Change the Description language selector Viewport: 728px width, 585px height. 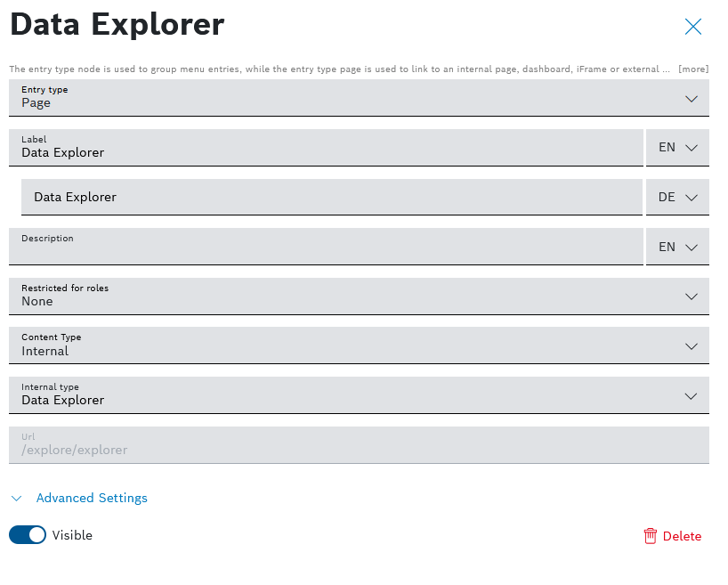coord(677,247)
